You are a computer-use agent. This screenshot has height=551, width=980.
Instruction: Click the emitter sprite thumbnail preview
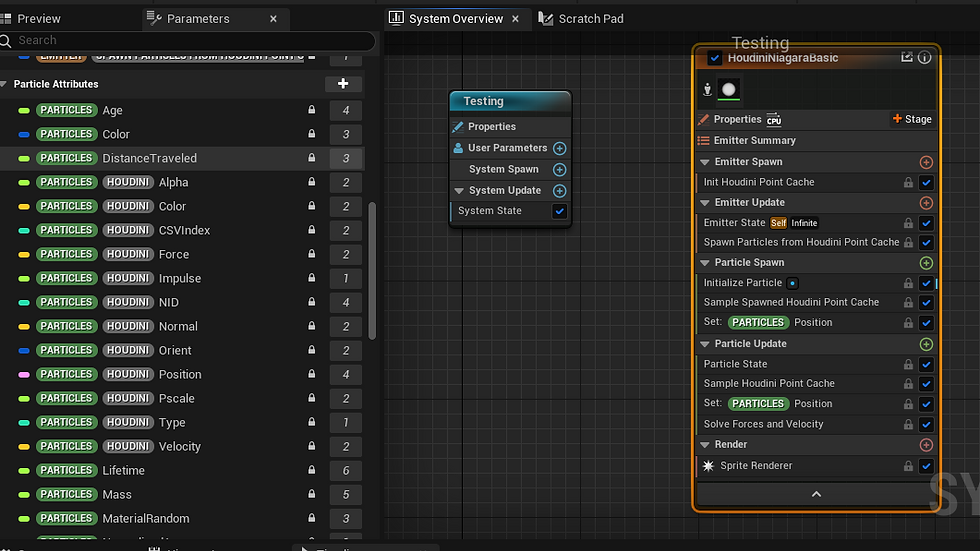pyautogui.click(x=729, y=89)
